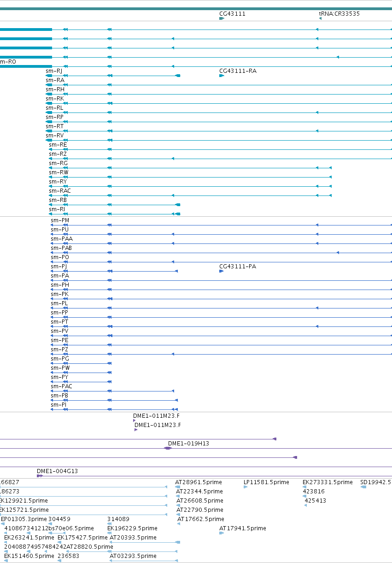This screenshot has height=563, width=392.
Task: Open the EK196229.5prime EST label
Action: (132, 528)
